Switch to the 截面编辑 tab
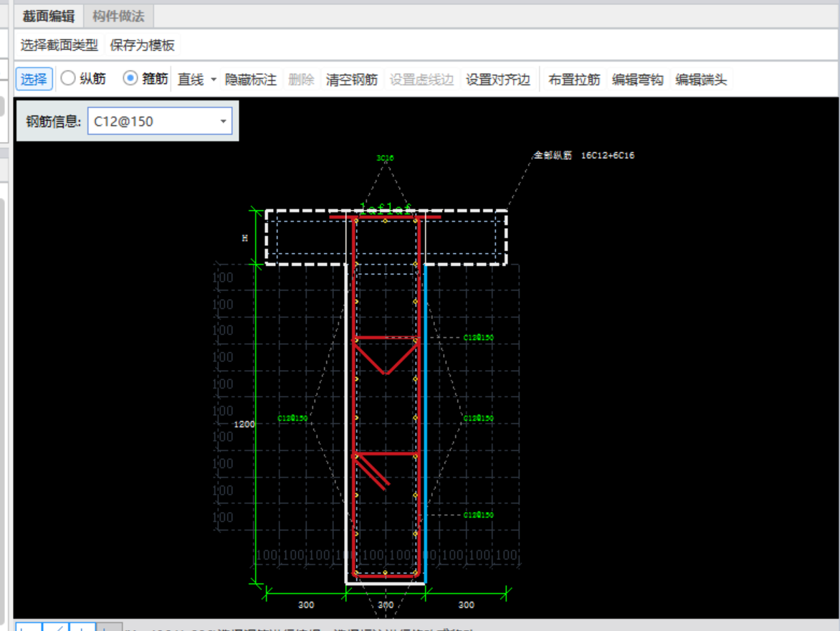This screenshot has height=631, width=840. click(x=48, y=16)
